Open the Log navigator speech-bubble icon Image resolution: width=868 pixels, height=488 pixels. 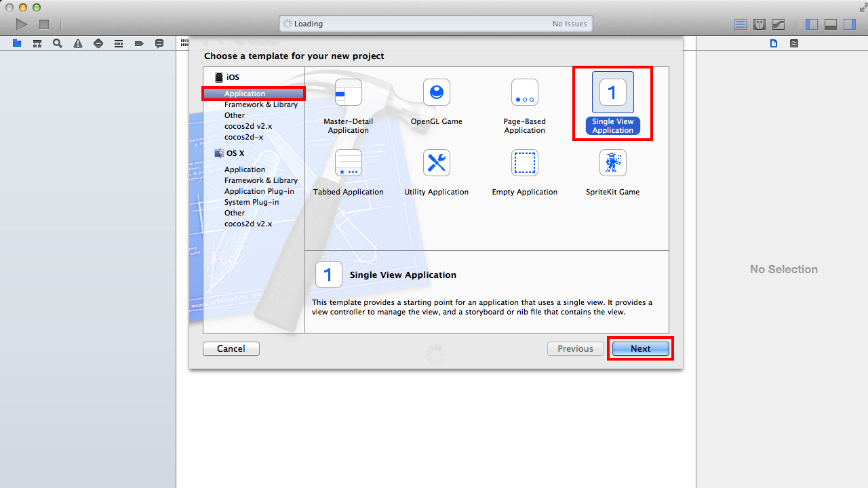click(x=159, y=43)
